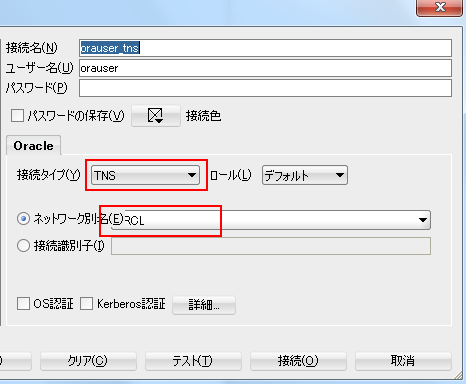The width and height of the screenshot is (466, 384).
Task: Enable the パスワードの保存 checkbox
Action: click(x=17, y=116)
